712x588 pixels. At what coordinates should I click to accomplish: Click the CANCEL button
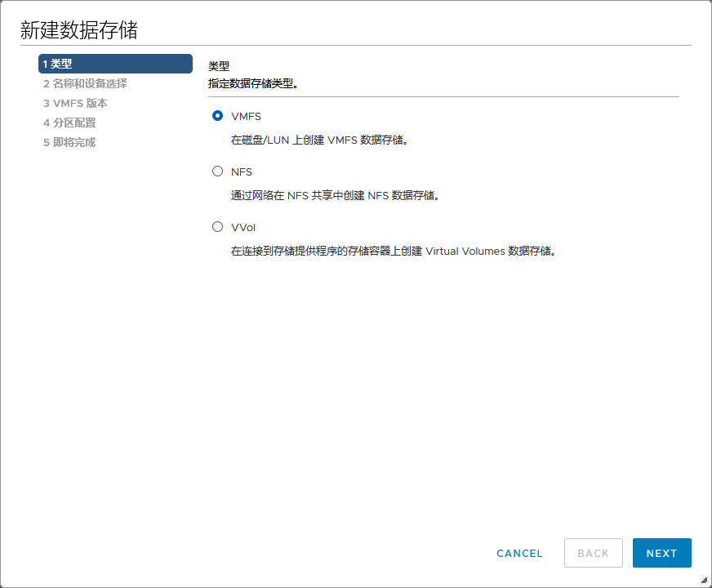(519, 553)
